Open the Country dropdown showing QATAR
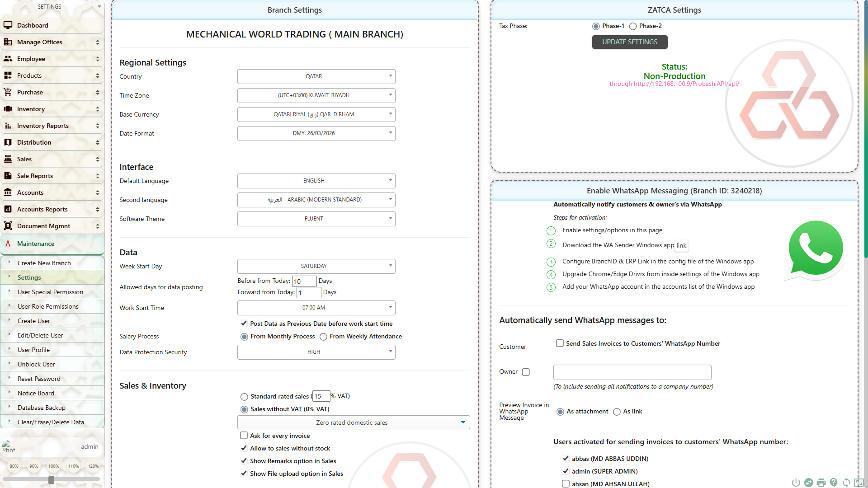 coord(316,76)
